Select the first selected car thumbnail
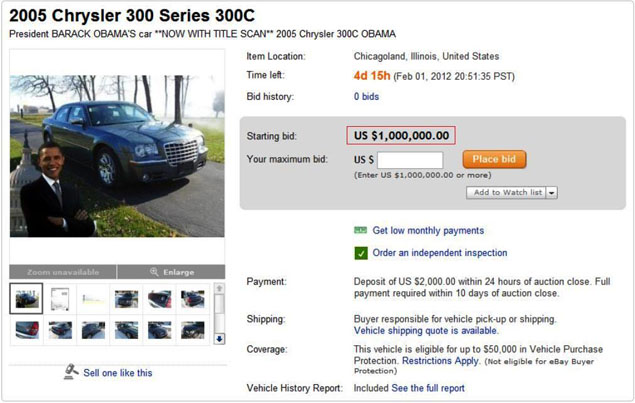Screen dimensions: 635x403 [26, 298]
